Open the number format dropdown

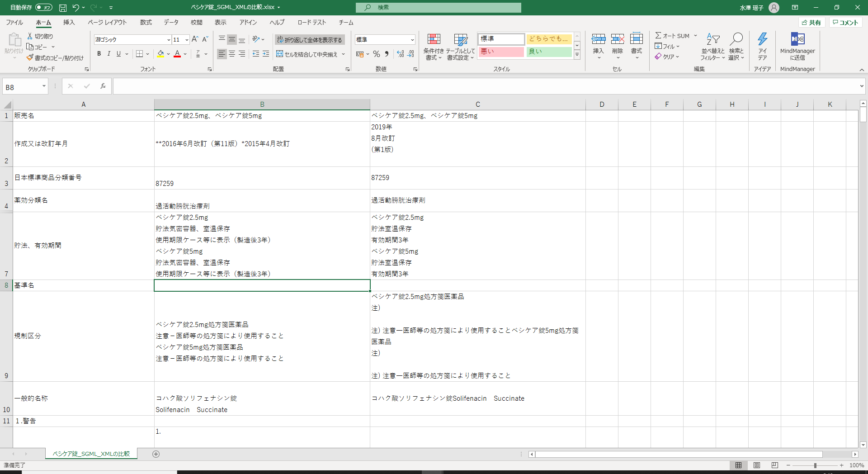pyautogui.click(x=412, y=40)
